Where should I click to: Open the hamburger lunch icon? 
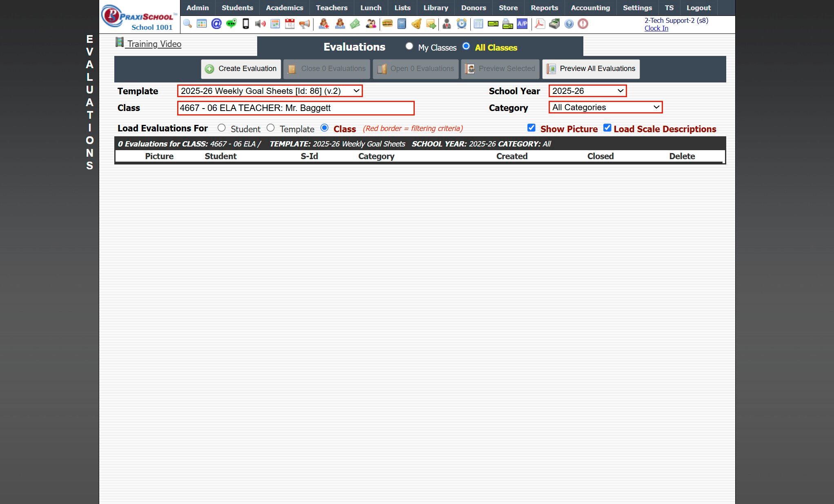(387, 24)
